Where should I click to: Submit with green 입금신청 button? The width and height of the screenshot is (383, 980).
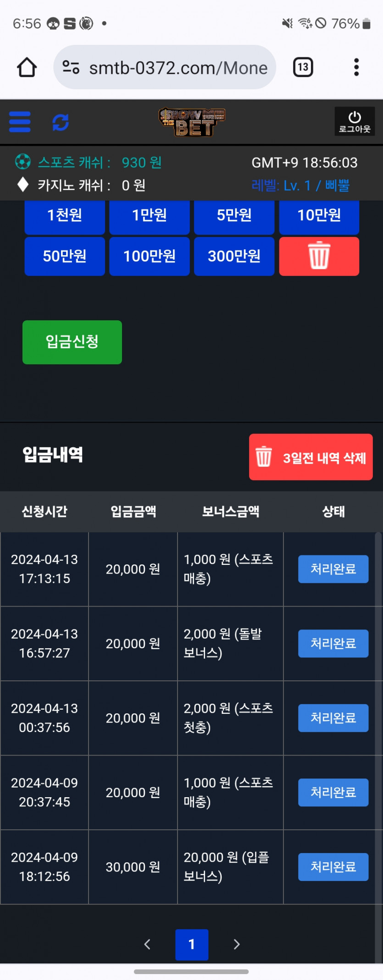[x=72, y=342]
